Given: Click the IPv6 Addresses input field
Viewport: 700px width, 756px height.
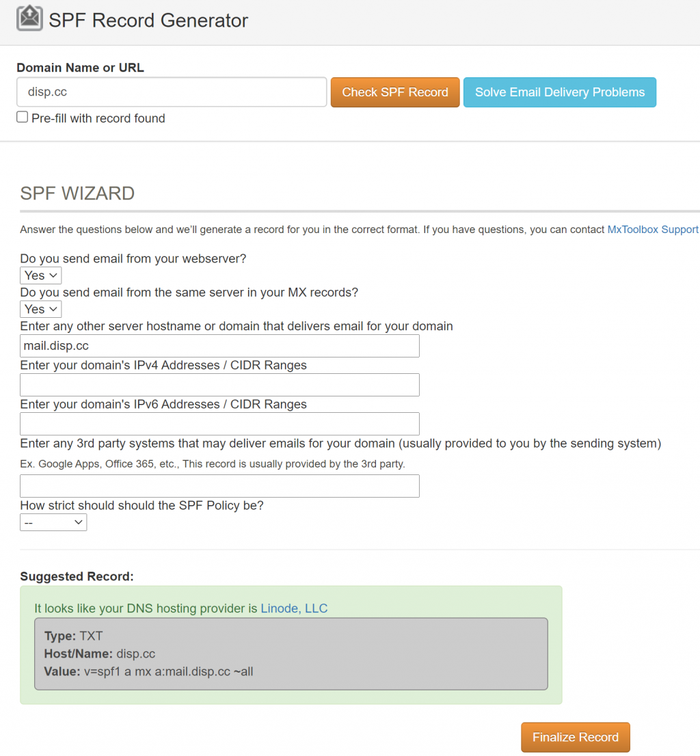Looking at the screenshot, I should pyautogui.click(x=219, y=424).
